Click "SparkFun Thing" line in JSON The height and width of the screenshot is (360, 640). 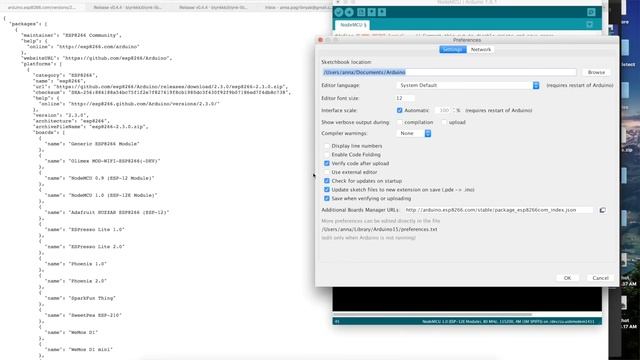tap(80, 298)
